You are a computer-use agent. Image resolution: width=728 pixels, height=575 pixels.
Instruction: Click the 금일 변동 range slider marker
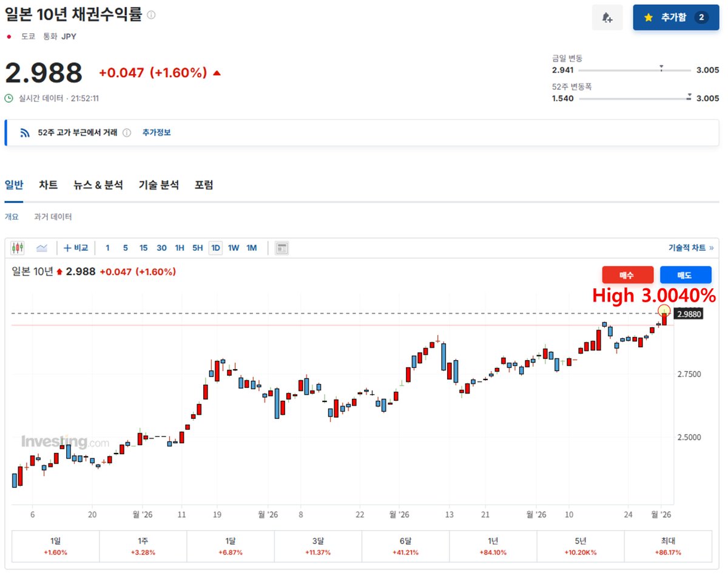661,67
